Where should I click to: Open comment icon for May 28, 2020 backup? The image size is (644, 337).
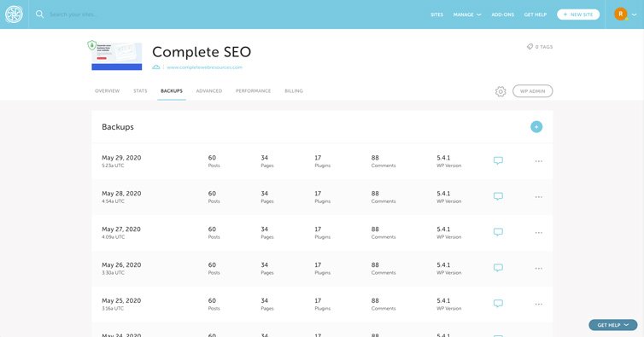498,196
